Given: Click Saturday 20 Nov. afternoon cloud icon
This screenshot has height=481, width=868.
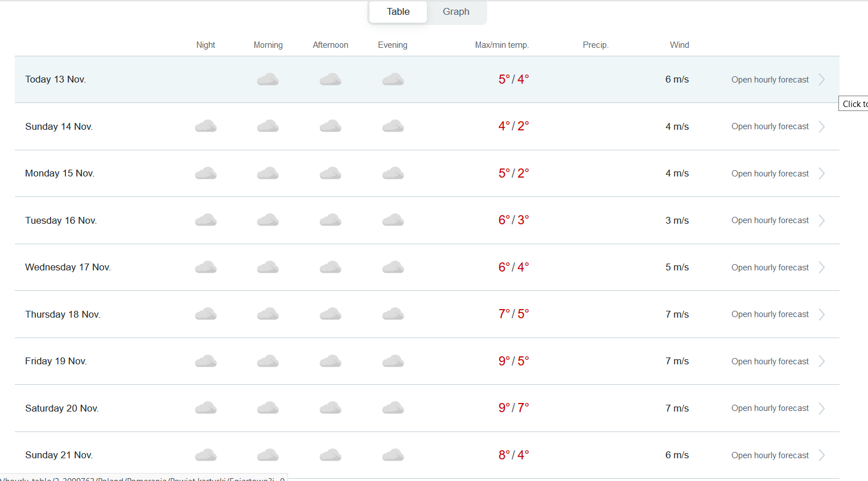Looking at the screenshot, I should tap(330, 408).
